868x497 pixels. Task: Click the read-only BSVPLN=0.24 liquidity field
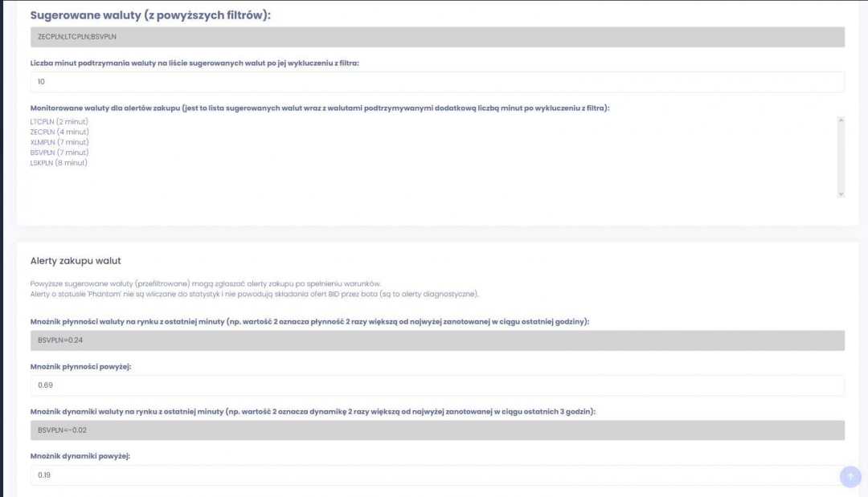pos(437,340)
